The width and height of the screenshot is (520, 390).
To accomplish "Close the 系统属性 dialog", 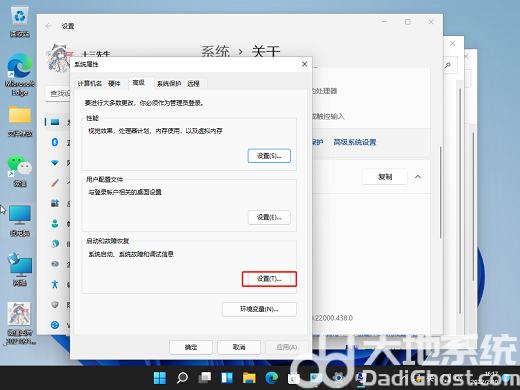I will pos(304,64).
